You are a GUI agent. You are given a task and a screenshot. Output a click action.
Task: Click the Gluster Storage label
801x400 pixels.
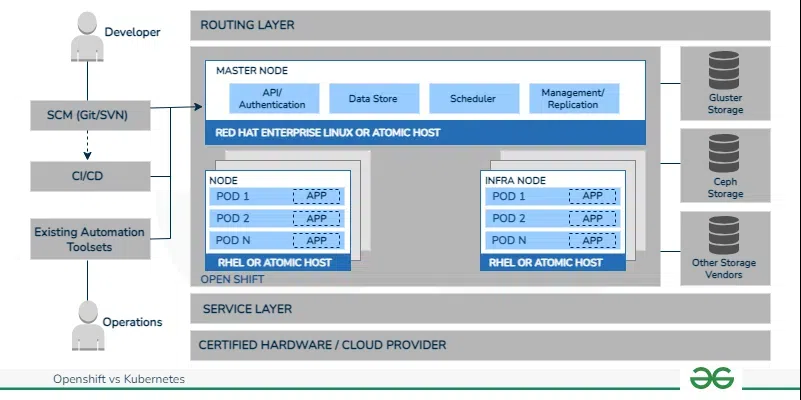(725, 104)
